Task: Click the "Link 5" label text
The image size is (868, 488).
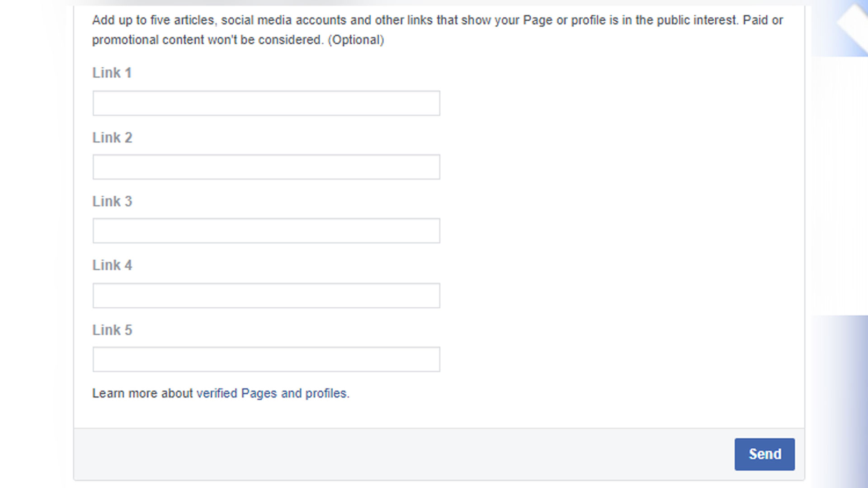Action: point(112,330)
